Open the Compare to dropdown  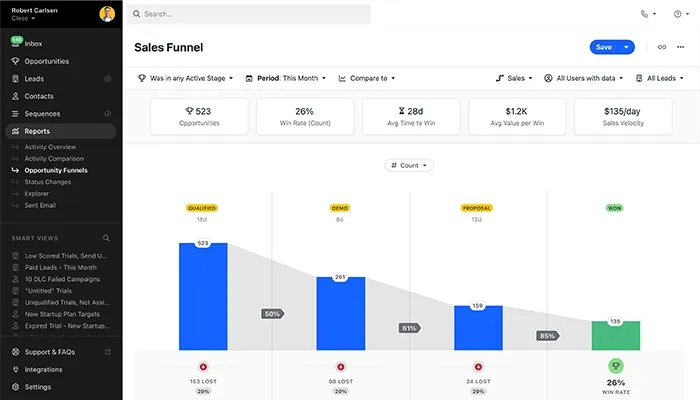(x=367, y=78)
